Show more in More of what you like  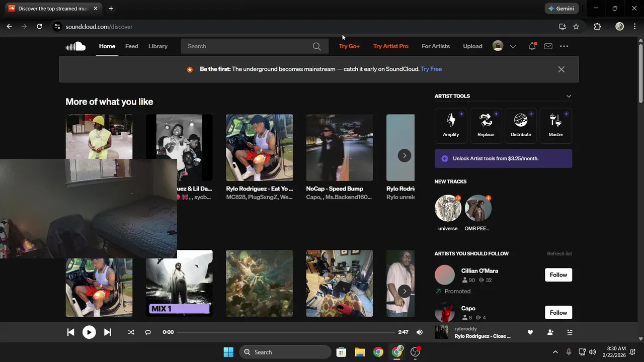coord(405,155)
